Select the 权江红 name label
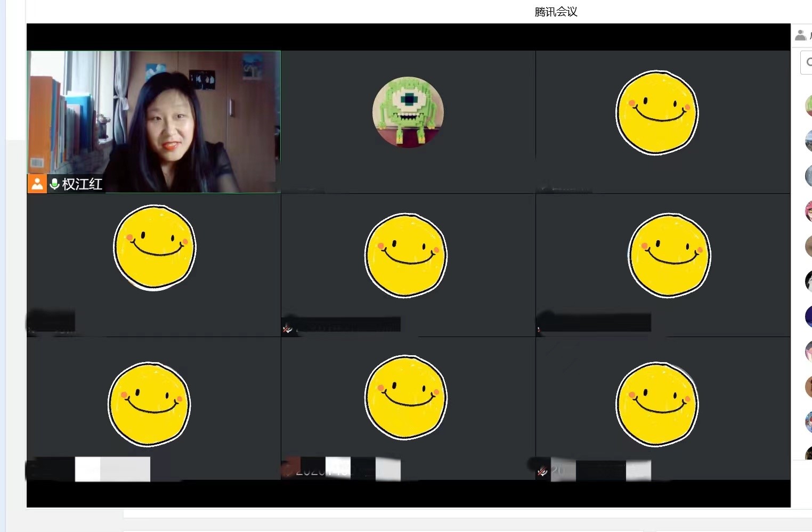 click(82, 184)
